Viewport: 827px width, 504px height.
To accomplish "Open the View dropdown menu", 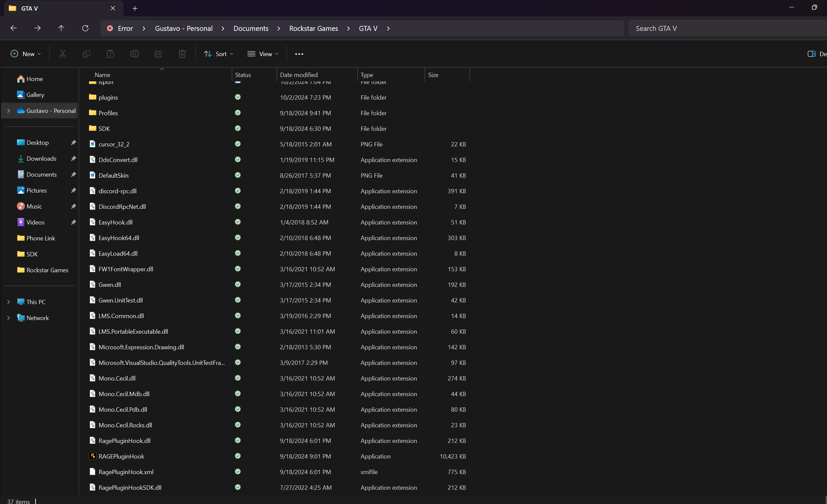I will (263, 54).
